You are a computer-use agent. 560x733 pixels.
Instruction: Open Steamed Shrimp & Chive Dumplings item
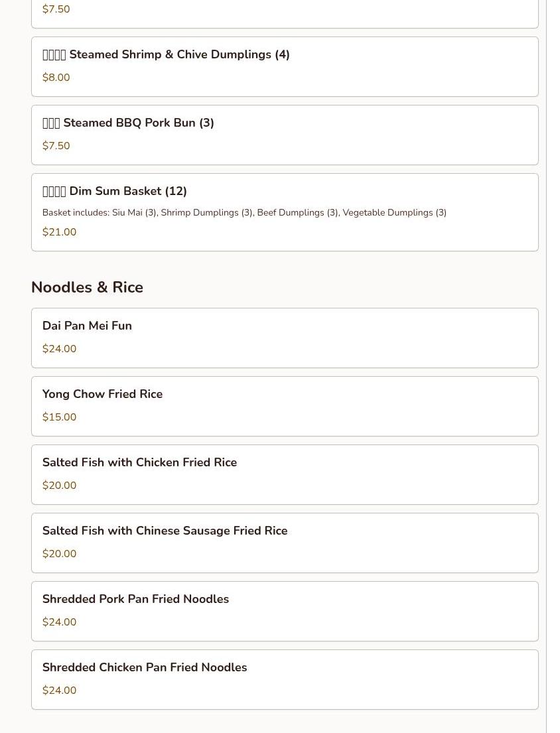[x=284, y=66]
